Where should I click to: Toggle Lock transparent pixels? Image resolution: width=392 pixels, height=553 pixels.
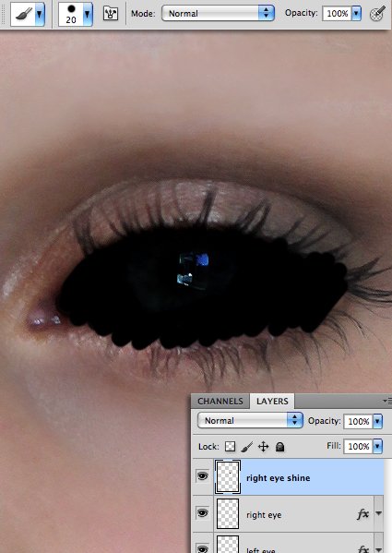[230, 447]
